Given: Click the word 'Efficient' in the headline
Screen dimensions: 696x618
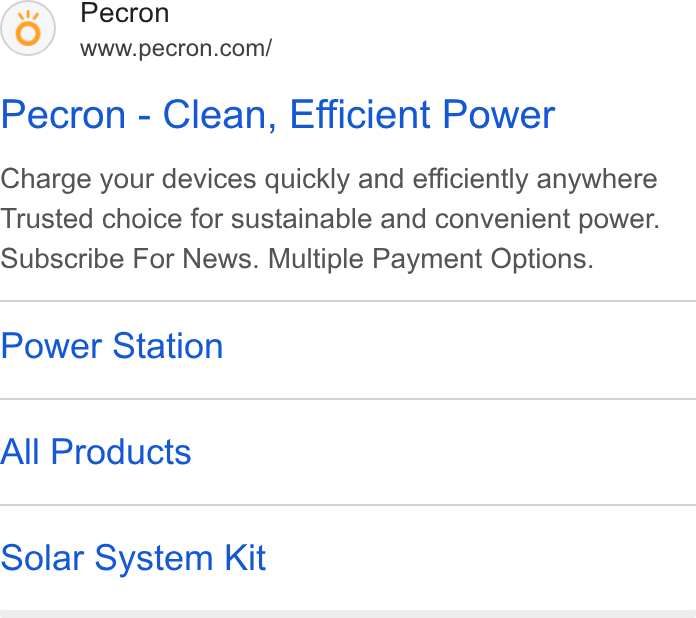Looking at the screenshot, I should [360, 115].
